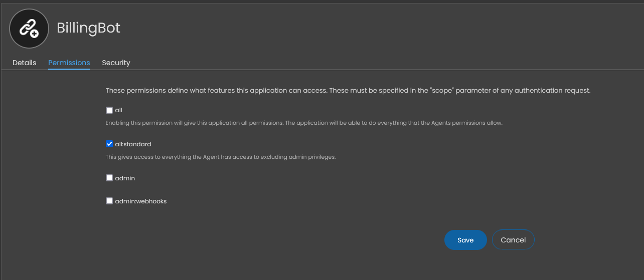644x280 pixels.
Task: Click the BillingBot application title
Action: 88,28
